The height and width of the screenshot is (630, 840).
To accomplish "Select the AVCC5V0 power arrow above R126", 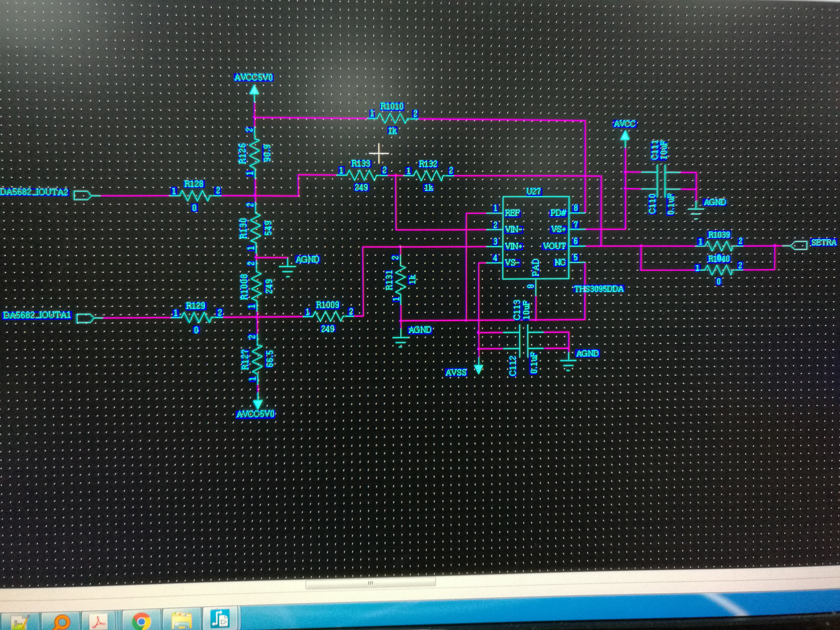I will [254, 90].
